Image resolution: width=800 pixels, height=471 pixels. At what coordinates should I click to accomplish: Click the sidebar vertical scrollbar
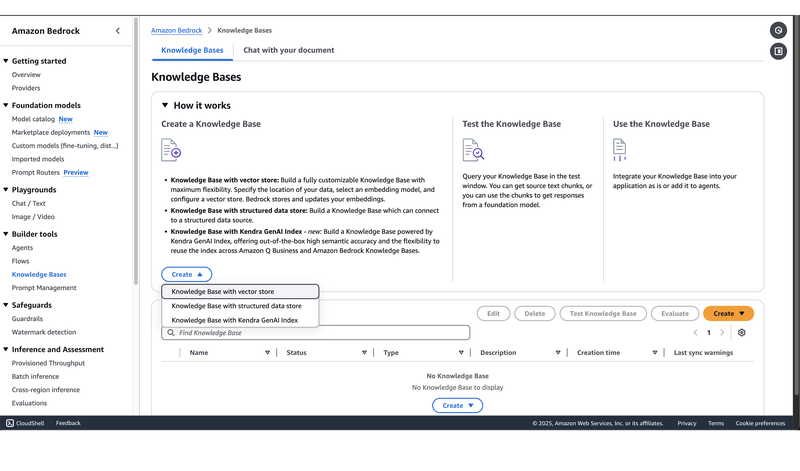point(136,151)
